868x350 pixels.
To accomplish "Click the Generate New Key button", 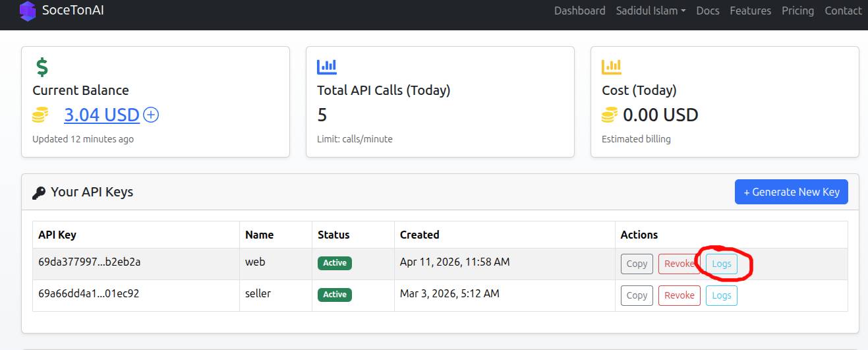I will pyautogui.click(x=792, y=192).
